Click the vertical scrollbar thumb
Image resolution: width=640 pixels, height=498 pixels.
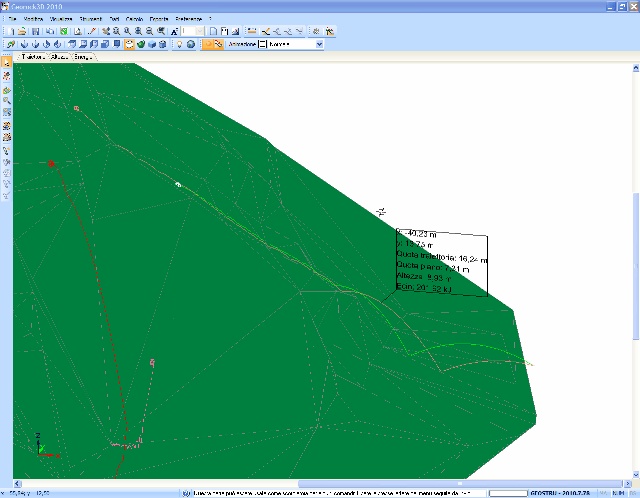(636, 265)
